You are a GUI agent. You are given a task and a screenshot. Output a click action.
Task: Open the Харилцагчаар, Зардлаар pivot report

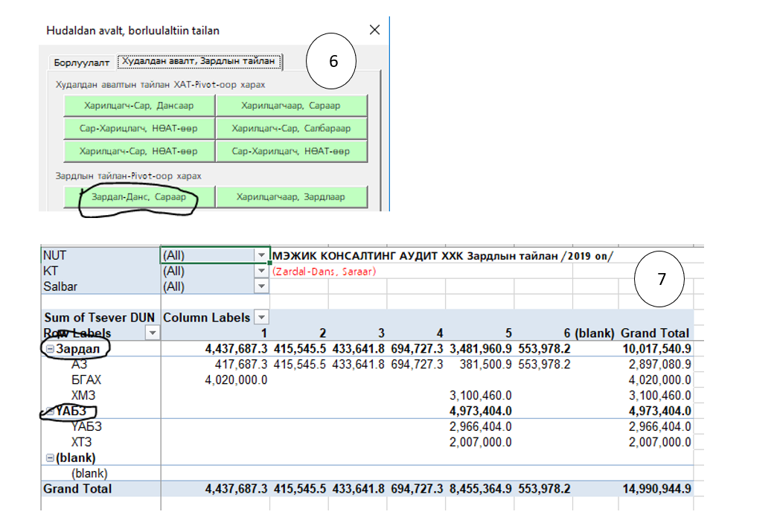[291, 197]
